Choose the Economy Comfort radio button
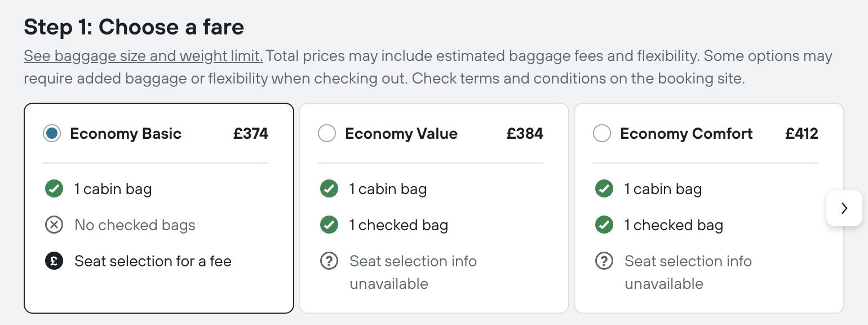 tap(602, 134)
